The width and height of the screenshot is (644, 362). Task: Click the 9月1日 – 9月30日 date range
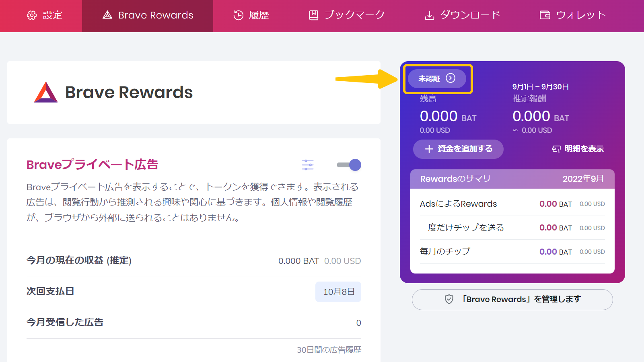(541, 87)
